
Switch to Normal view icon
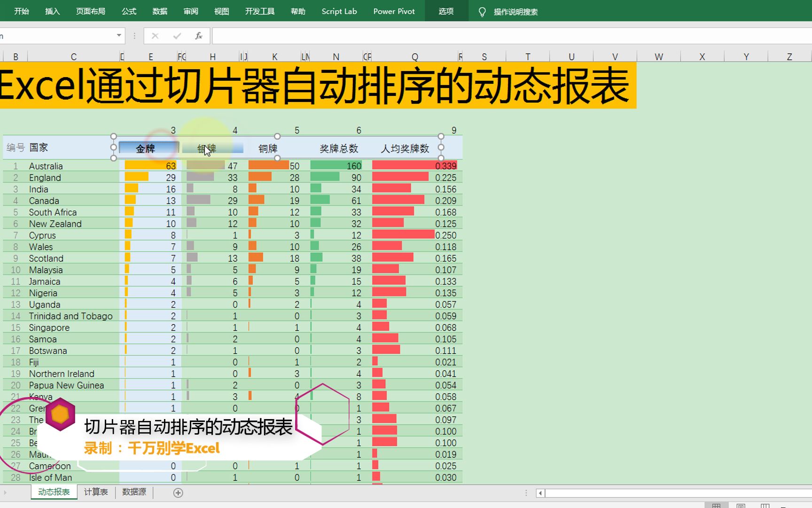pos(716,506)
